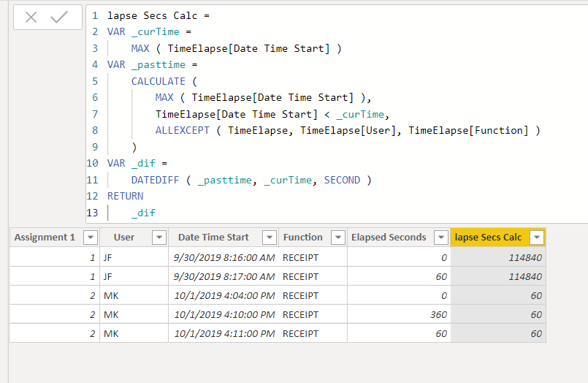The width and height of the screenshot is (588, 383).
Task: Click DATEDIFF function on line 11
Action: [x=155, y=180]
